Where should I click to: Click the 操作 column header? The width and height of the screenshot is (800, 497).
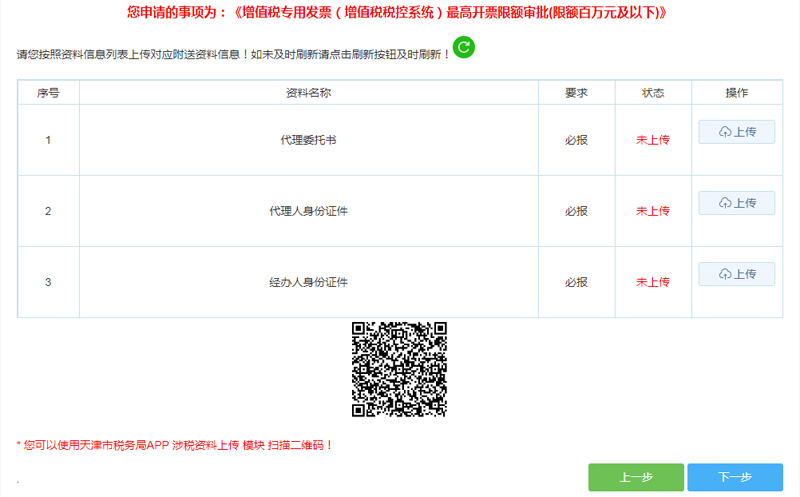click(736, 93)
